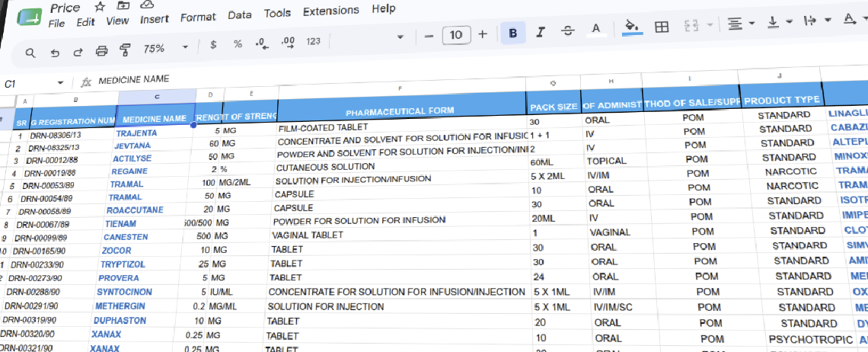
Task: Click the redo arrow
Action: pos(78,52)
